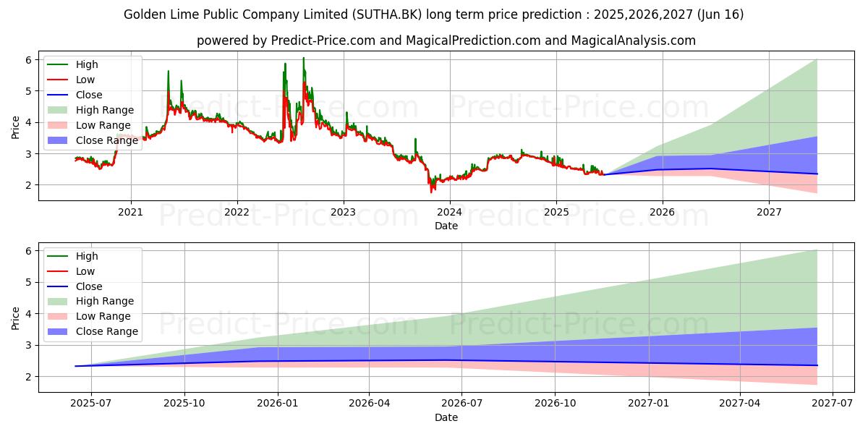Screen dimensions: 868x434
Task: Click the '2025-10' x-axis label in the bottom chart
Action: click(x=184, y=404)
